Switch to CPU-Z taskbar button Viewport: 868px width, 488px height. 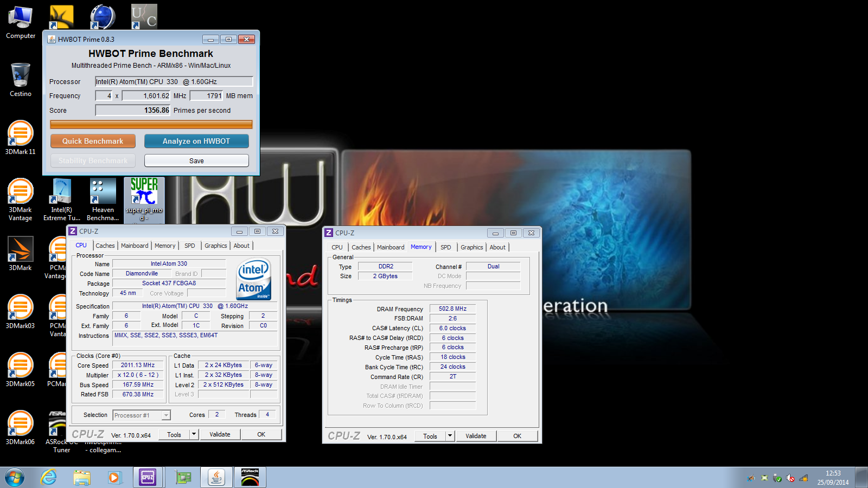point(148,478)
